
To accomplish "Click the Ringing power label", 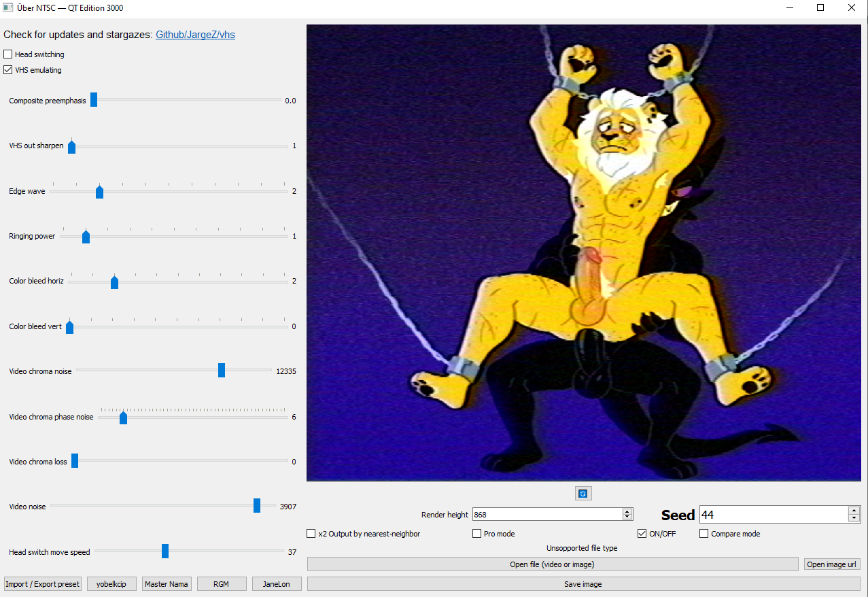I will point(32,236).
